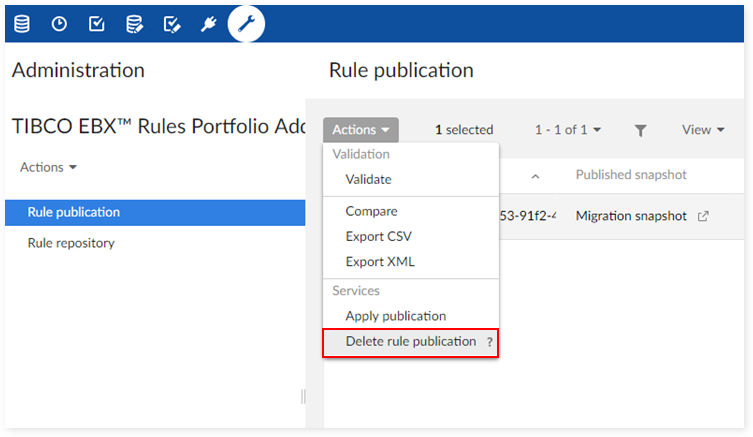The image size is (753, 437).
Task: Open the workflow modeling check-pencil icon
Action: [171, 24]
